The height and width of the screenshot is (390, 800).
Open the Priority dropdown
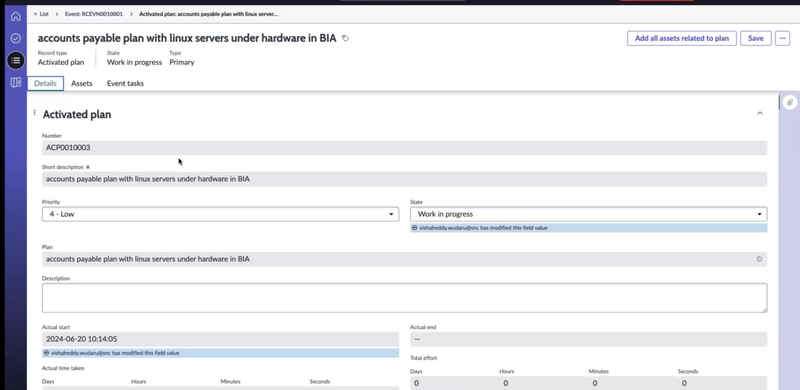(x=220, y=214)
